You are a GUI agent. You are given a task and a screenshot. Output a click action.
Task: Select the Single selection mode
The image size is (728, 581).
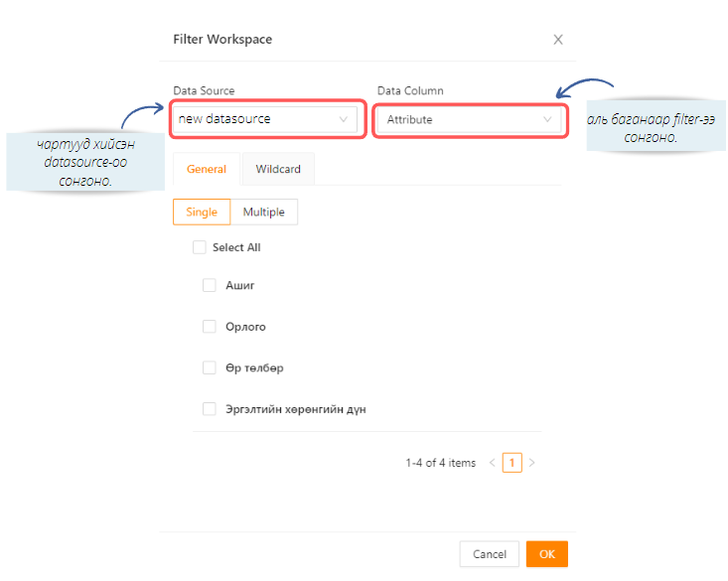[202, 212]
